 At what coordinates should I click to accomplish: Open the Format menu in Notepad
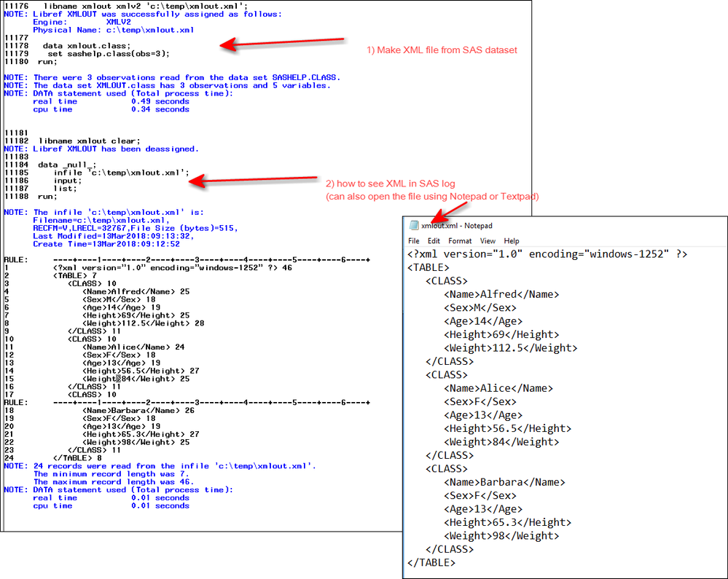[x=460, y=241]
